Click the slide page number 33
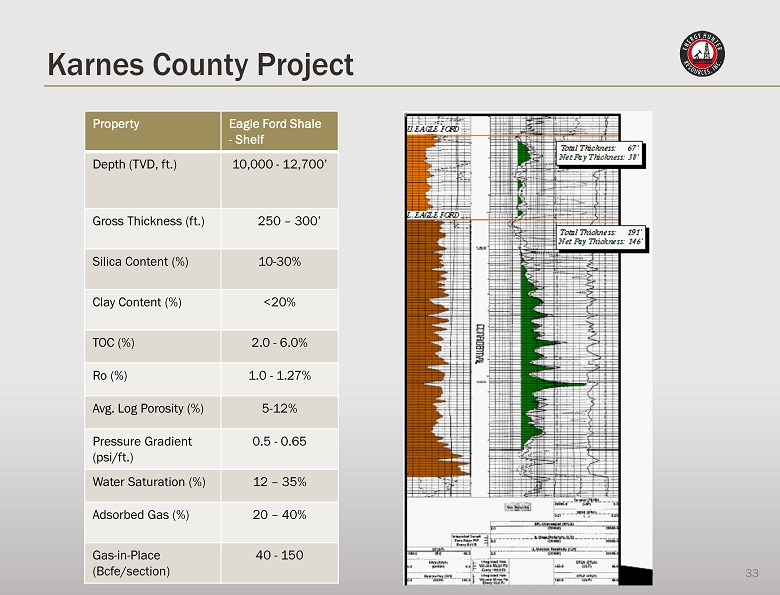780x595 pixels. (752, 573)
